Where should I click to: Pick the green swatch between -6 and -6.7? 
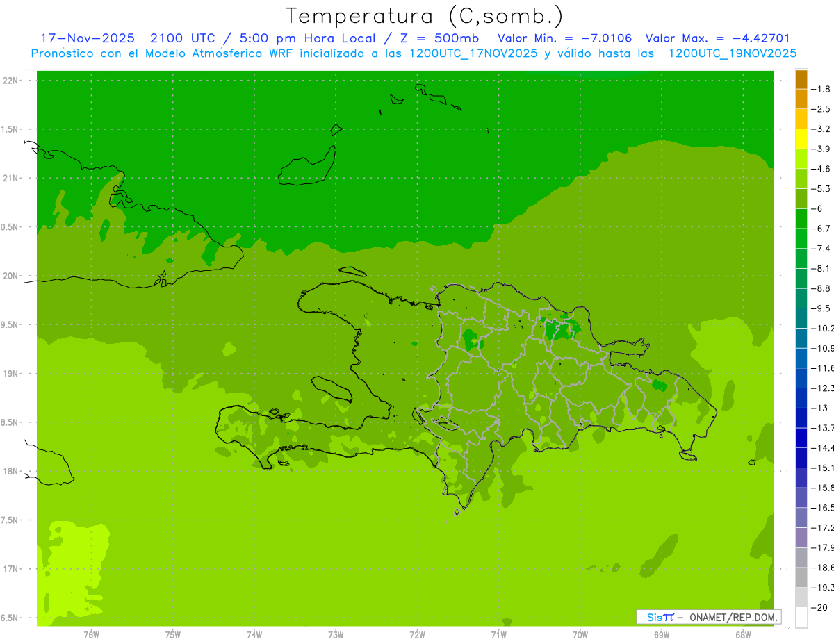pyautogui.click(x=801, y=219)
